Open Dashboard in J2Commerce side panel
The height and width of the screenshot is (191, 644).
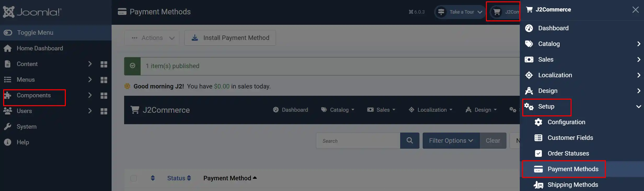point(582,28)
